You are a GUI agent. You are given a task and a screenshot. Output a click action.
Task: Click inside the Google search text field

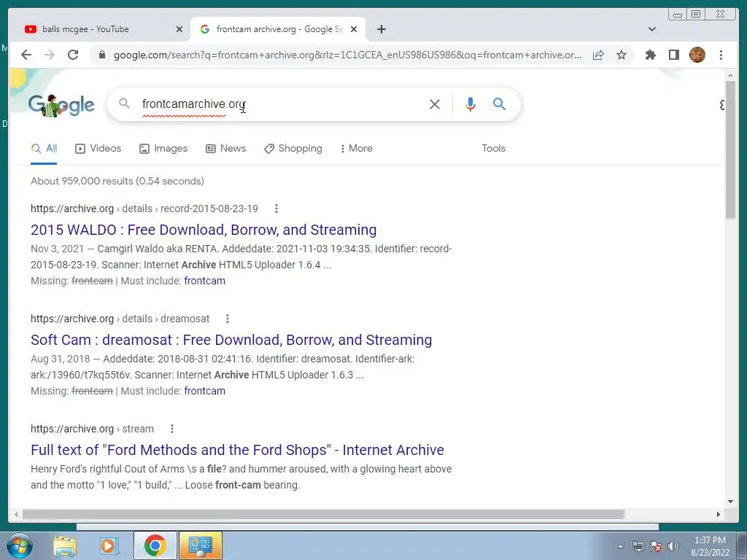coord(281,104)
